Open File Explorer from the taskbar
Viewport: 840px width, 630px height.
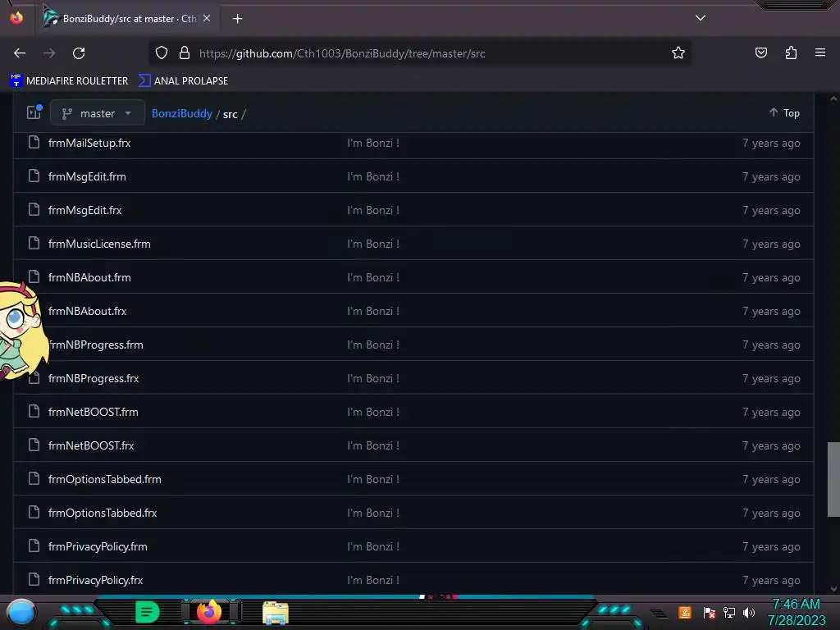point(276,613)
